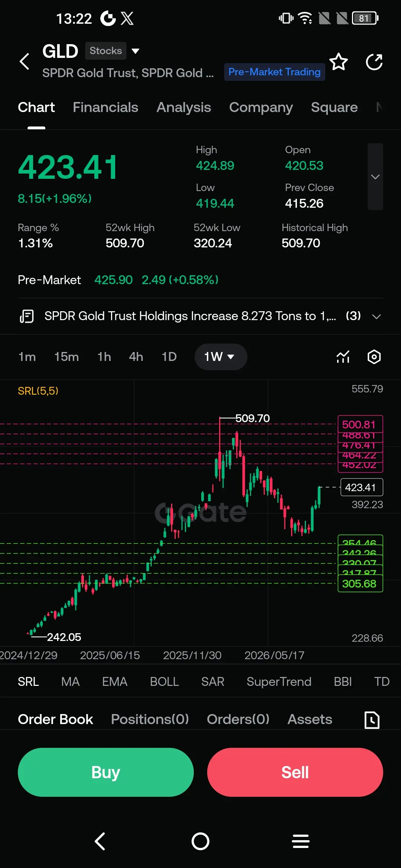This screenshot has width=401, height=868.
Task: Open order history clock-document icon
Action: click(x=372, y=720)
